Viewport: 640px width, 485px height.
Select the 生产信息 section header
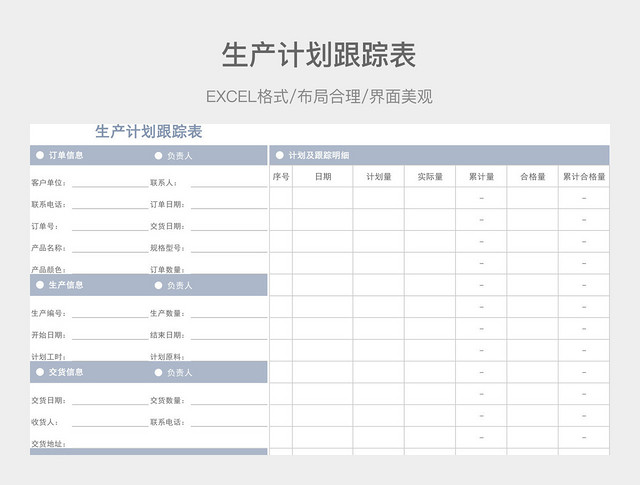[x=66, y=285]
